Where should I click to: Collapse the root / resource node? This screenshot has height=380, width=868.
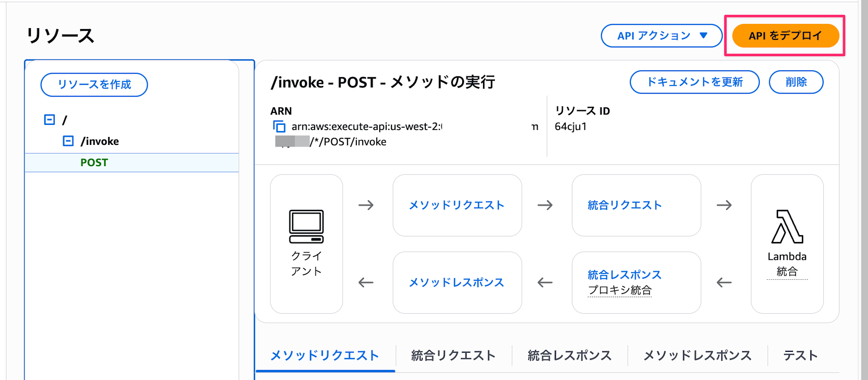[x=49, y=120]
